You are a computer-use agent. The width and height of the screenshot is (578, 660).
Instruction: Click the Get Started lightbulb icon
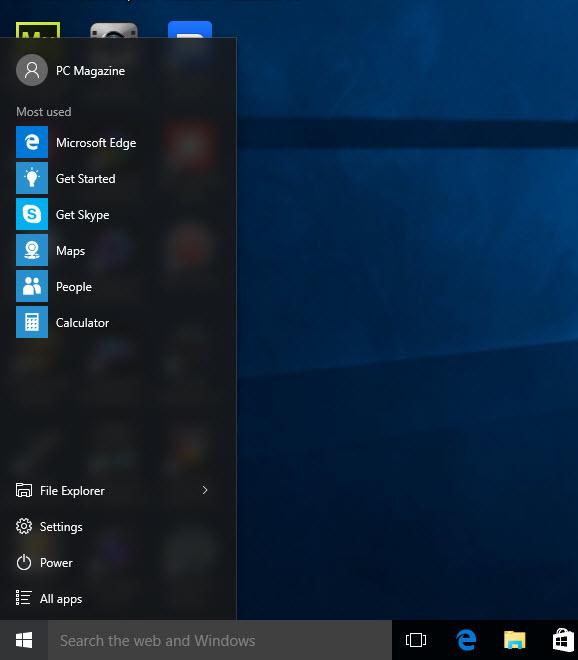pyautogui.click(x=32, y=178)
